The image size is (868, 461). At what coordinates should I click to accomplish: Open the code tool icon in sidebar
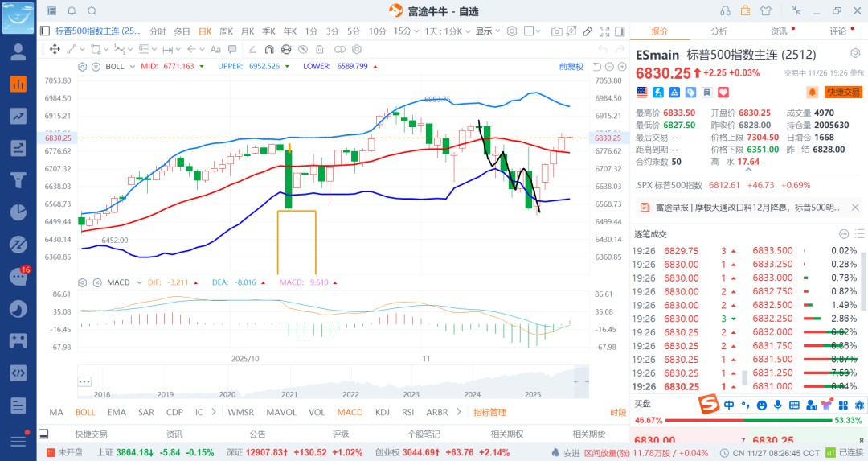[18, 373]
